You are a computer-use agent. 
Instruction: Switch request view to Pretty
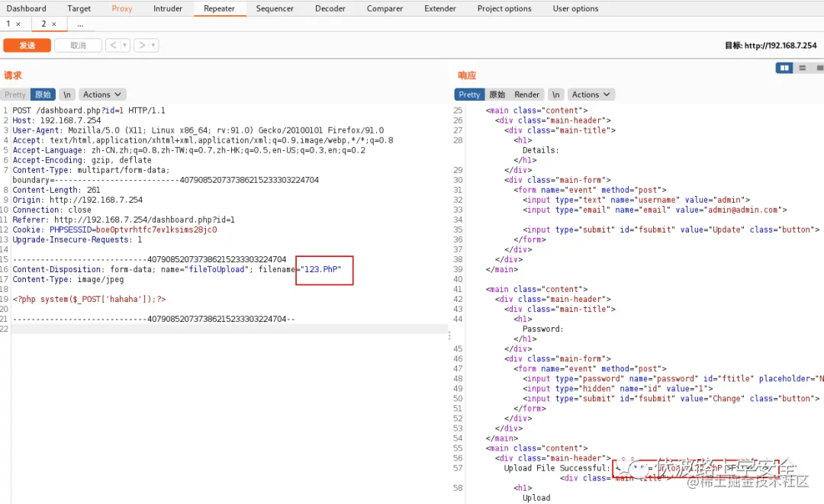pyautogui.click(x=15, y=95)
